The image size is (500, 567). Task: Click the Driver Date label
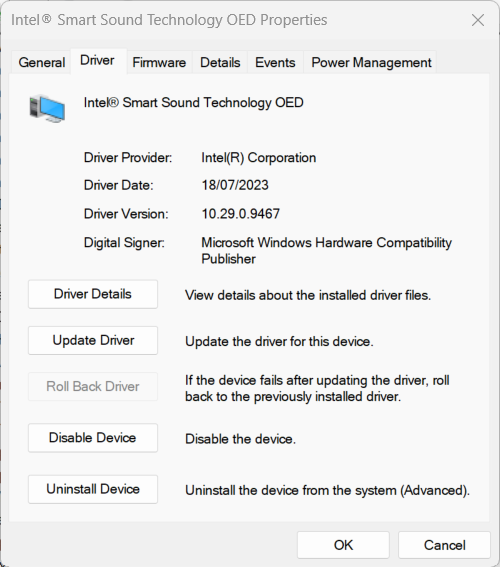(119, 185)
